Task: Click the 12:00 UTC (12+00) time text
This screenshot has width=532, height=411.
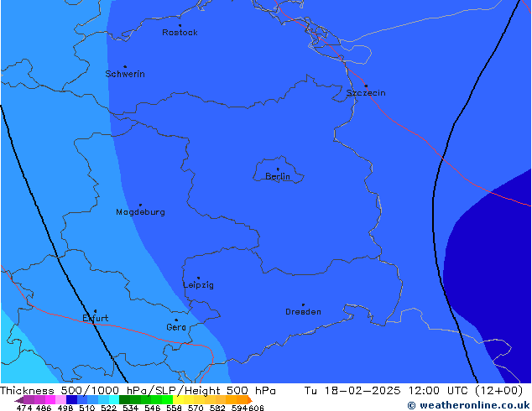Action: [466, 391]
